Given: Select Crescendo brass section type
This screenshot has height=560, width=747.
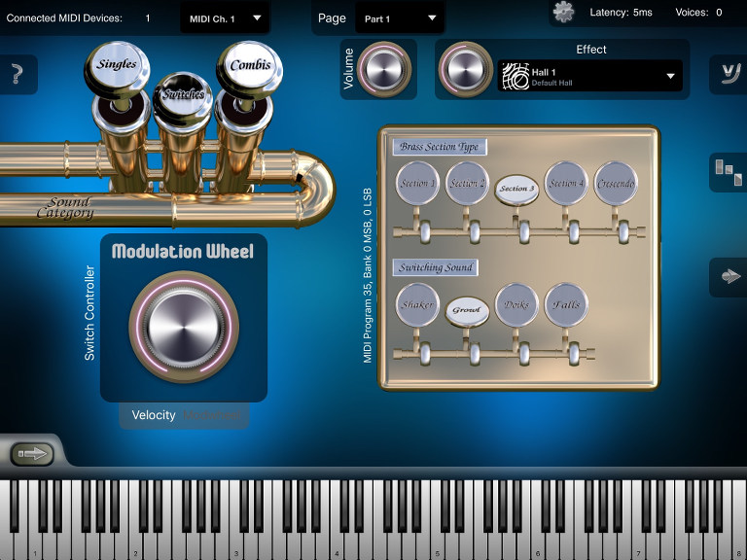Looking at the screenshot, I should [x=616, y=184].
